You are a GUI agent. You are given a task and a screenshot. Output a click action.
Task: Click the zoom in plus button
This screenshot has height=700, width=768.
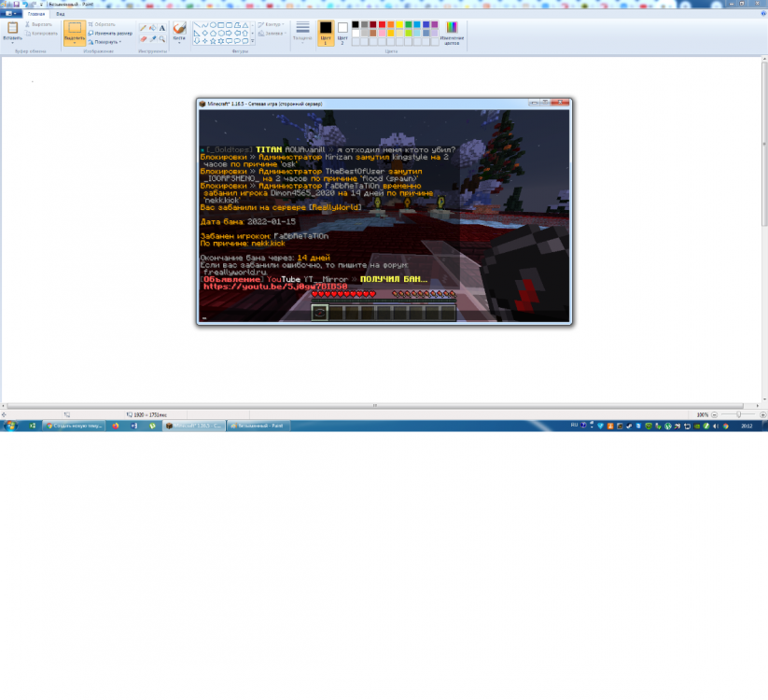point(762,414)
